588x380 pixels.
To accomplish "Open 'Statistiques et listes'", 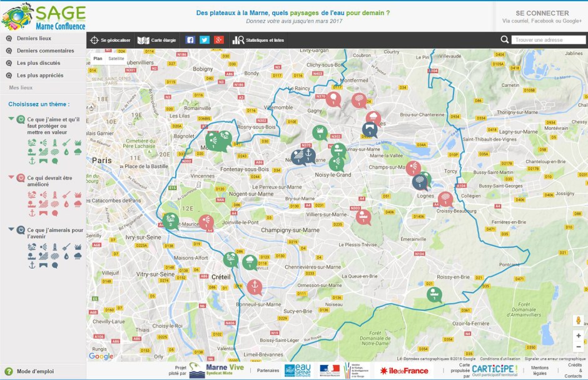I will coord(258,40).
